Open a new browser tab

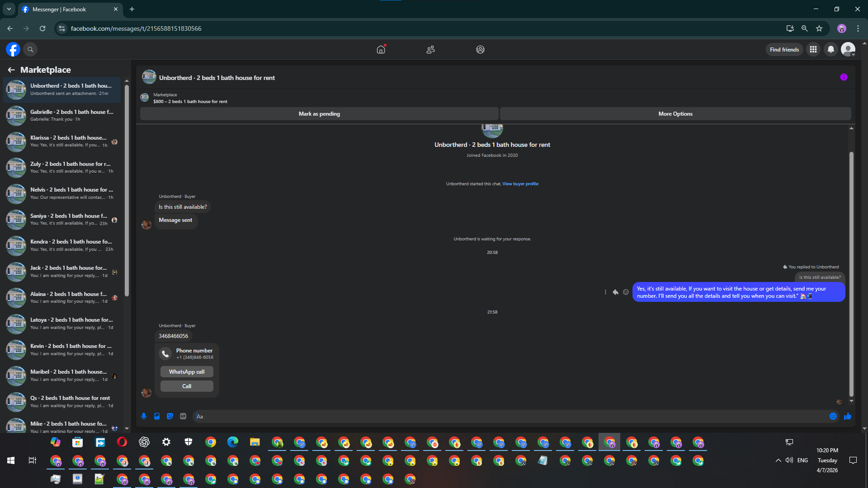click(x=132, y=9)
